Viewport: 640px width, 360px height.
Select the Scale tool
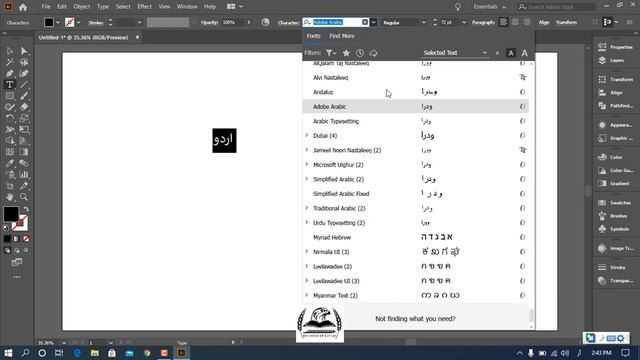[x=24, y=118]
